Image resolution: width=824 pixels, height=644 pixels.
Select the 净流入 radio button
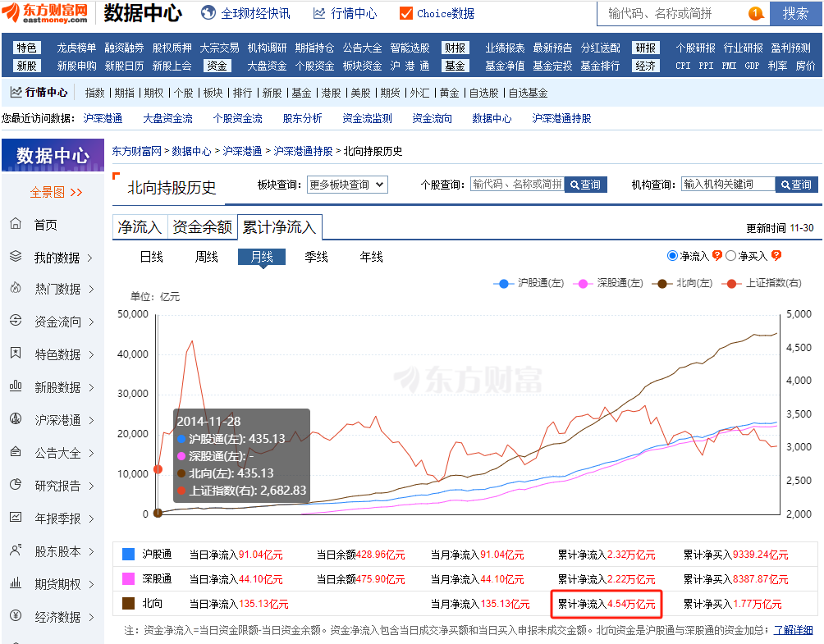[673, 256]
